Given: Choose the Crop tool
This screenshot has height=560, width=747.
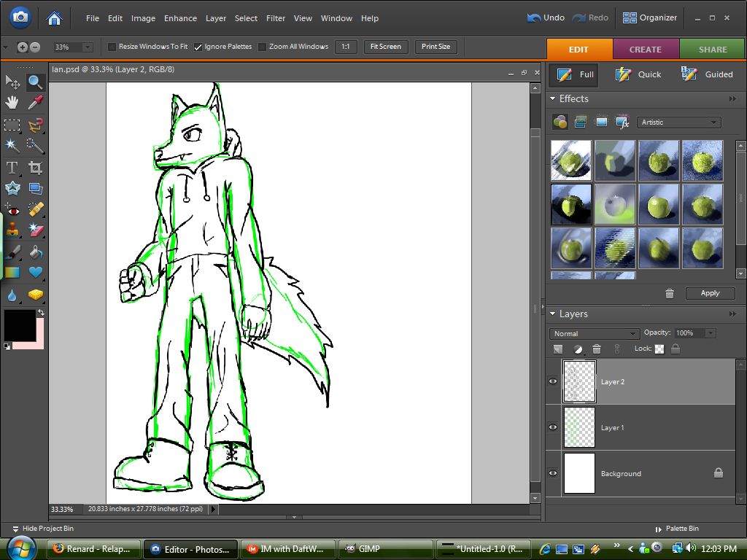Looking at the screenshot, I should pyautogui.click(x=36, y=168).
